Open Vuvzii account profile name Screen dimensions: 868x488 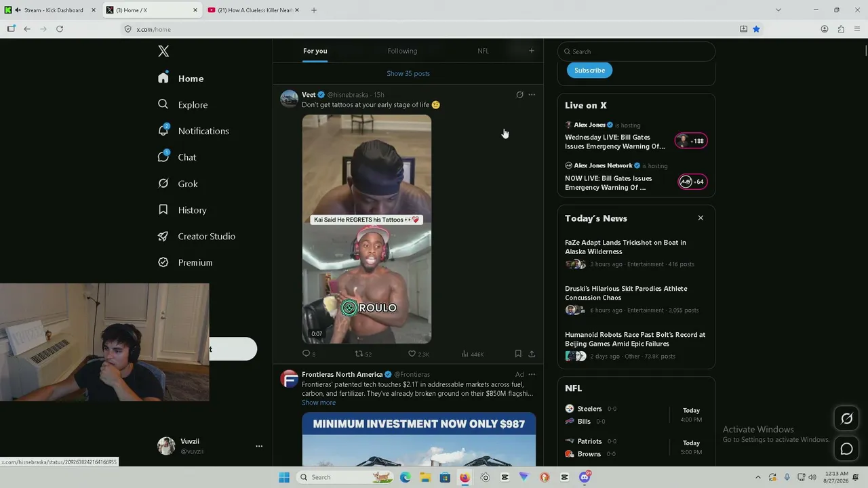(190, 441)
